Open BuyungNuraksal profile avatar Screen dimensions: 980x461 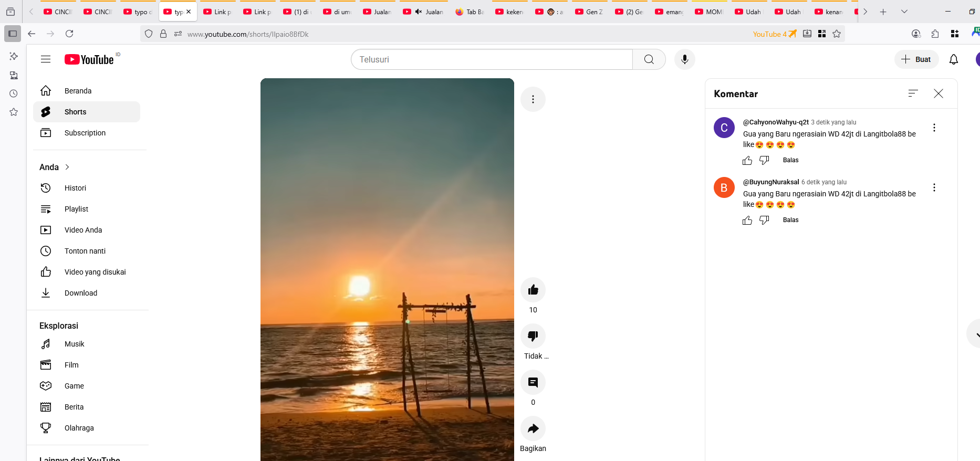(x=724, y=187)
